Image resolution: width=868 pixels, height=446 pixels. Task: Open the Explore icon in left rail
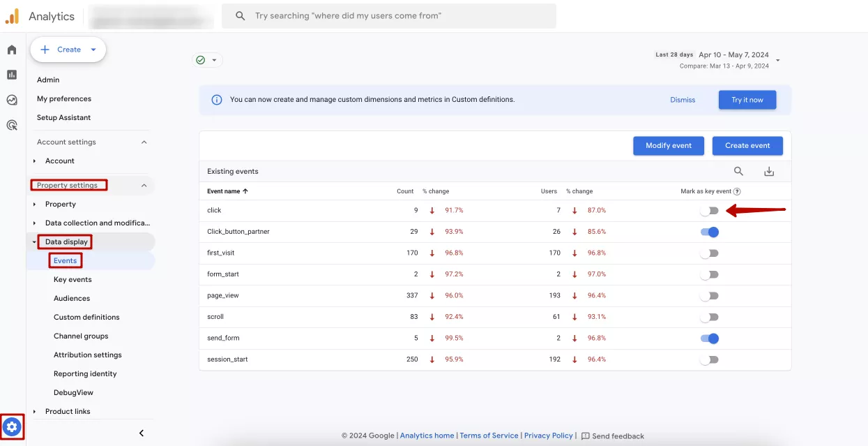click(x=12, y=100)
